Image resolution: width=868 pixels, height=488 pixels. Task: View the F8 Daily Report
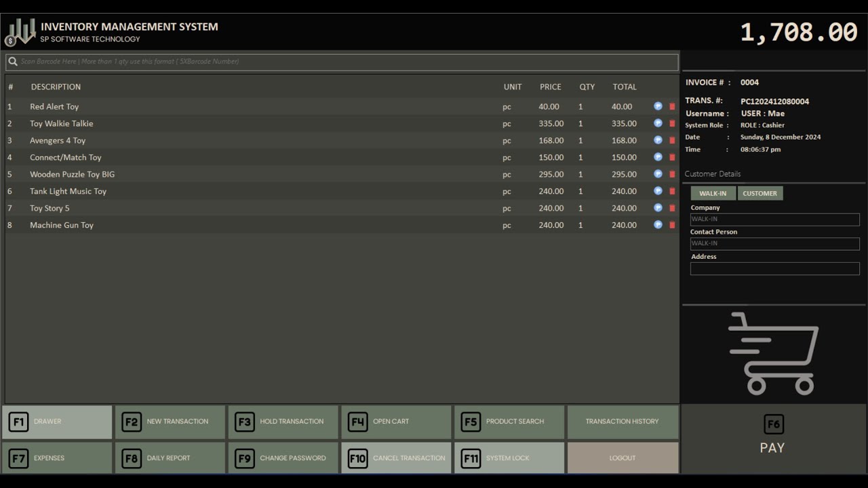point(170,458)
